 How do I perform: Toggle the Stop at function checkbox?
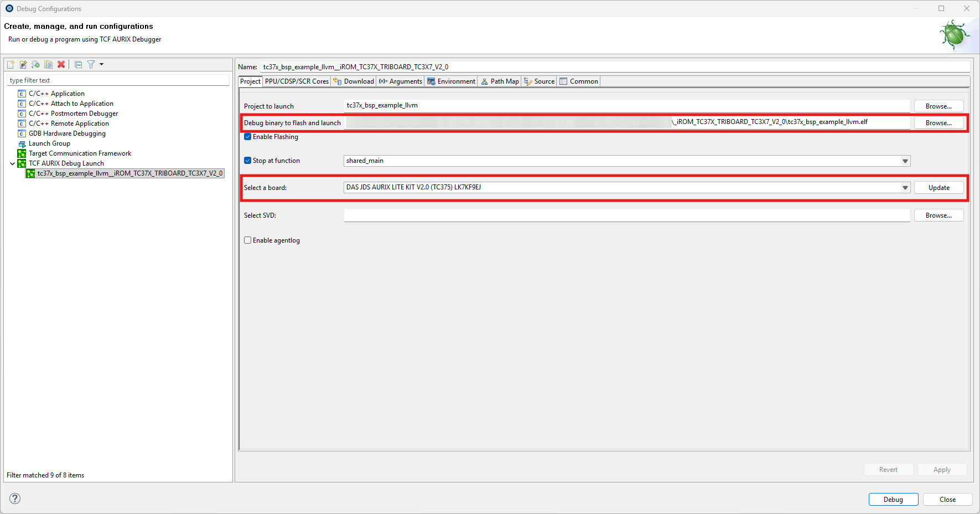click(x=247, y=161)
